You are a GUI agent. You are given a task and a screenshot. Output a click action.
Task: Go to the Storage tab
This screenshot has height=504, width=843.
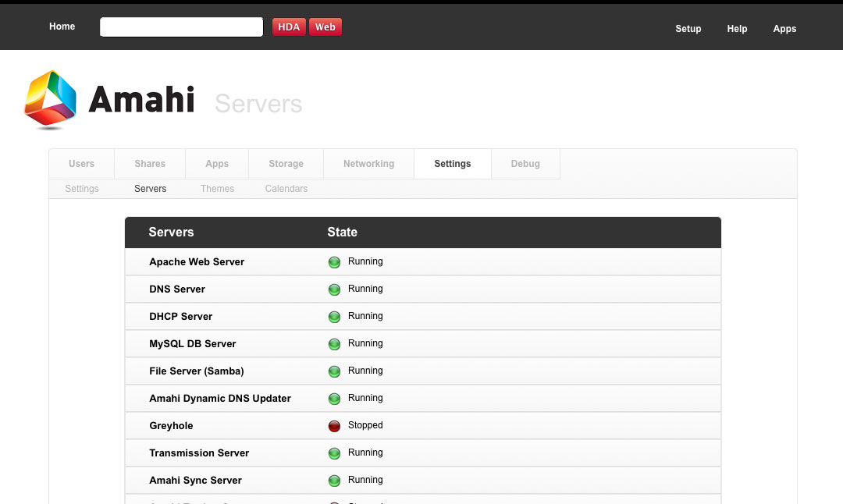pos(286,164)
